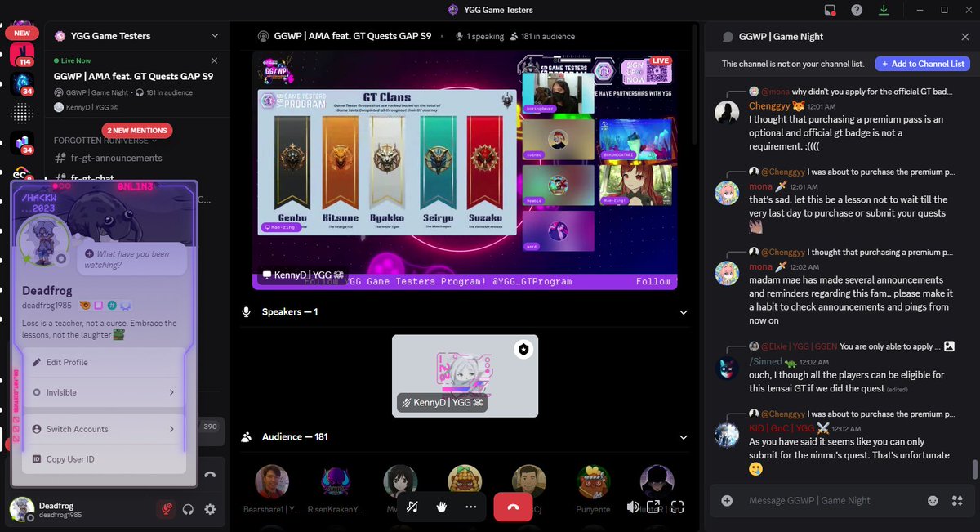Dismiss the Live Now stage banner
The width and height of the screenshot is (980, 532).
pyautogui.click(x=215, y=60)
